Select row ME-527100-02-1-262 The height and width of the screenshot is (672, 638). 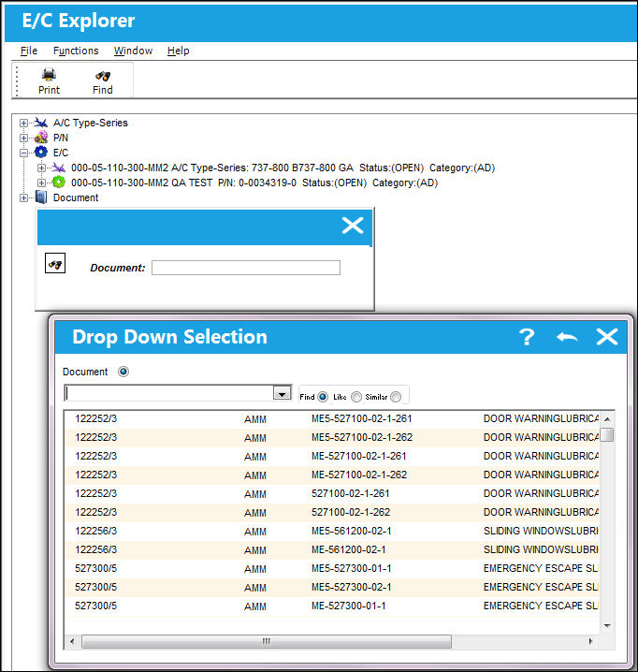pos(332,475)
